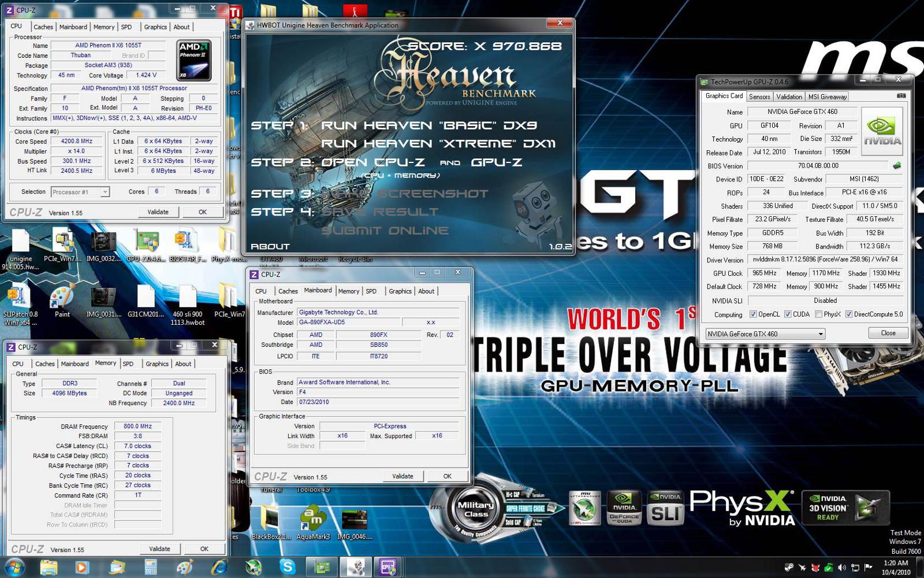This screenshot has height=578, width=924.
Task: Open the BIOSTAR_F archive on the desktop
Action: click(187, 244)
